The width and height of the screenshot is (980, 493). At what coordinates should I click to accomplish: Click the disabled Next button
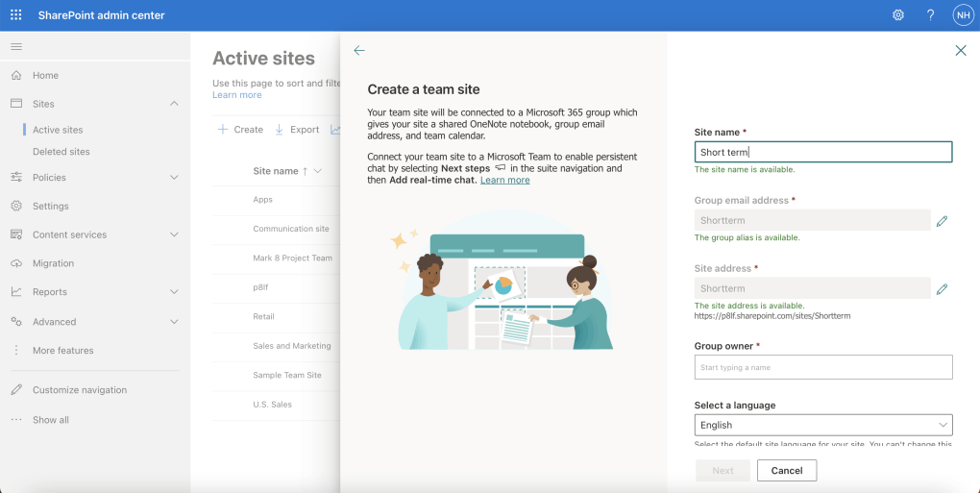(723, 471)
